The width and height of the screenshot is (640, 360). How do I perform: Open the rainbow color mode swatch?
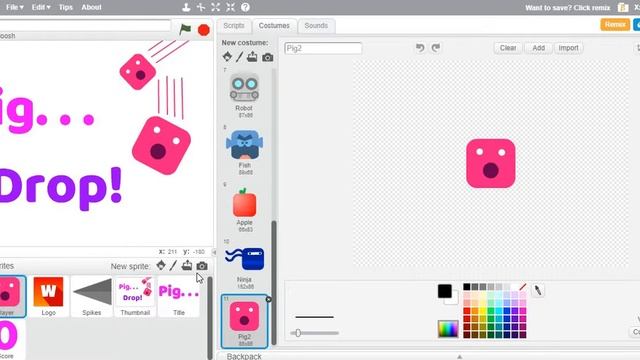[448, 329]
